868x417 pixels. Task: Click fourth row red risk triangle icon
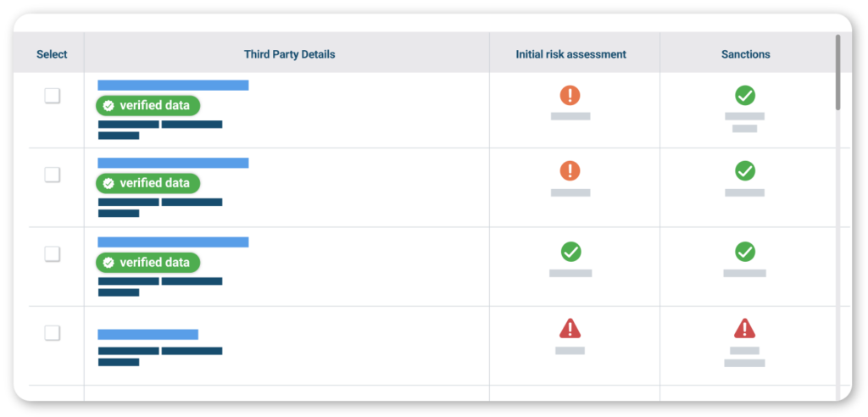(x=570, y=328)
